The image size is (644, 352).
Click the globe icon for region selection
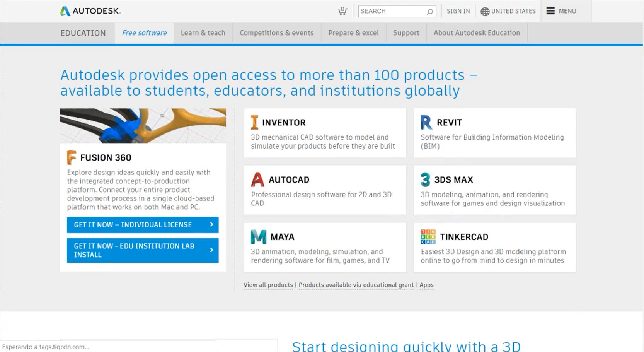pos(485,12)
